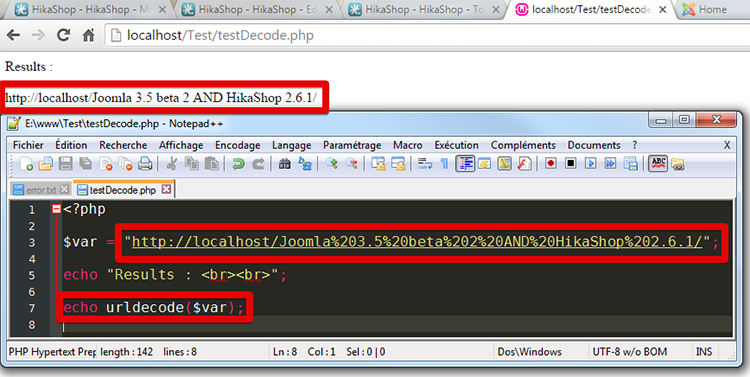Click the Paste clipboard icon
Image resolution: width=750 pixels, height=377 pixels.
(211, 164)
